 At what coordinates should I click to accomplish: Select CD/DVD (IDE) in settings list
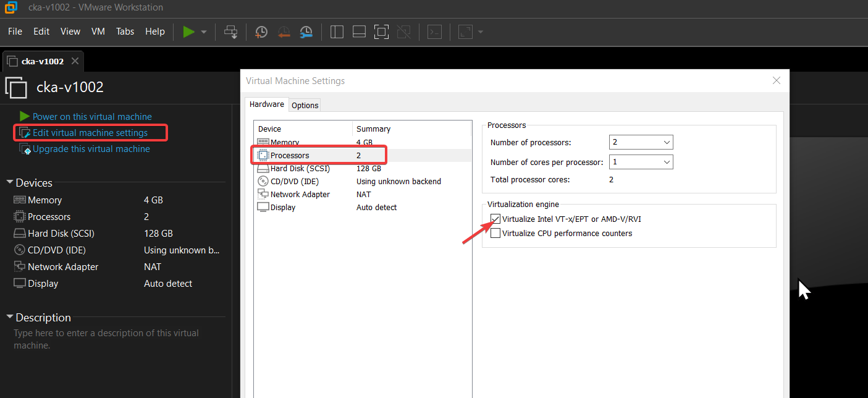(x=363, y=181)
